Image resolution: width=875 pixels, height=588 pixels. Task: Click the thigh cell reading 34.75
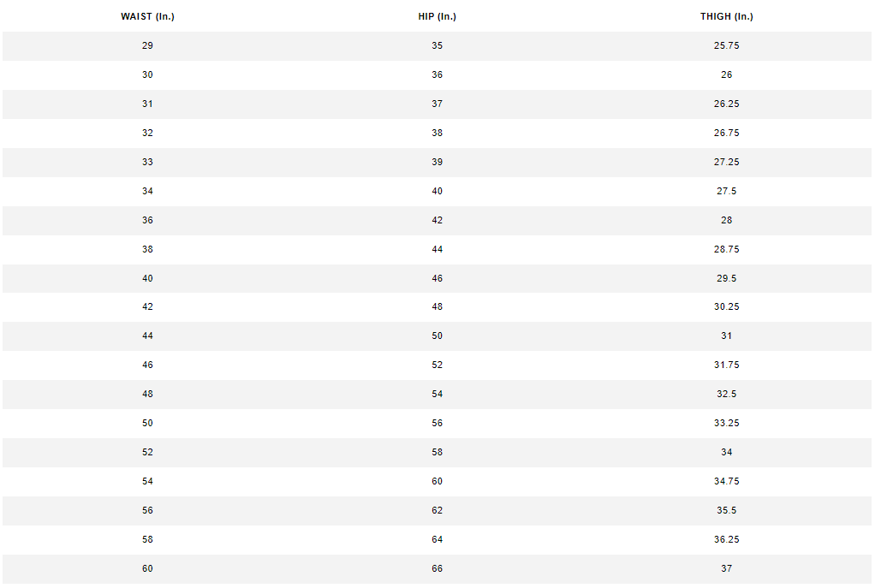coord(726,481)
